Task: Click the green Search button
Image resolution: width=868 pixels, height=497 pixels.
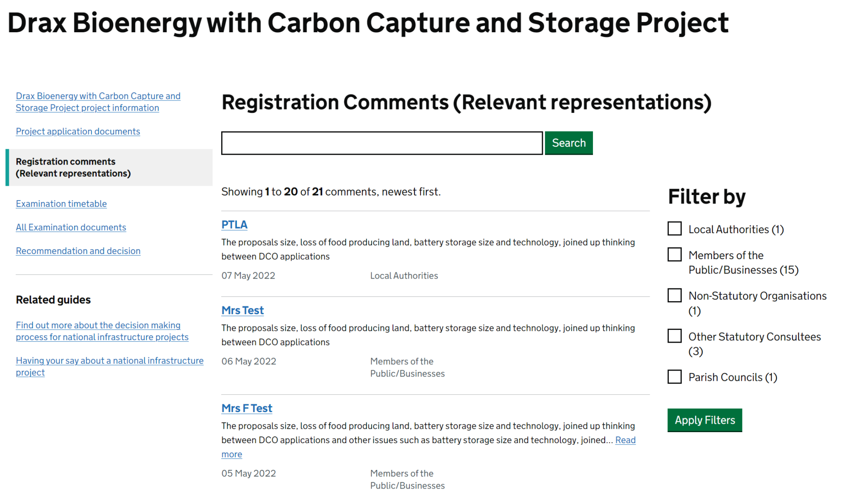Action: click(568, 143)
